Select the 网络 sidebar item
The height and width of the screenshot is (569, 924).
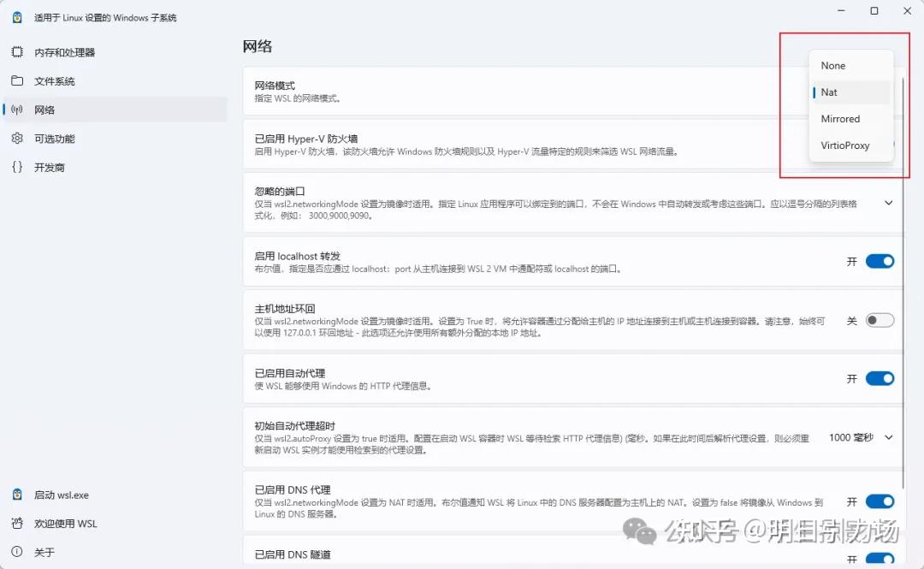coord(115,110)
